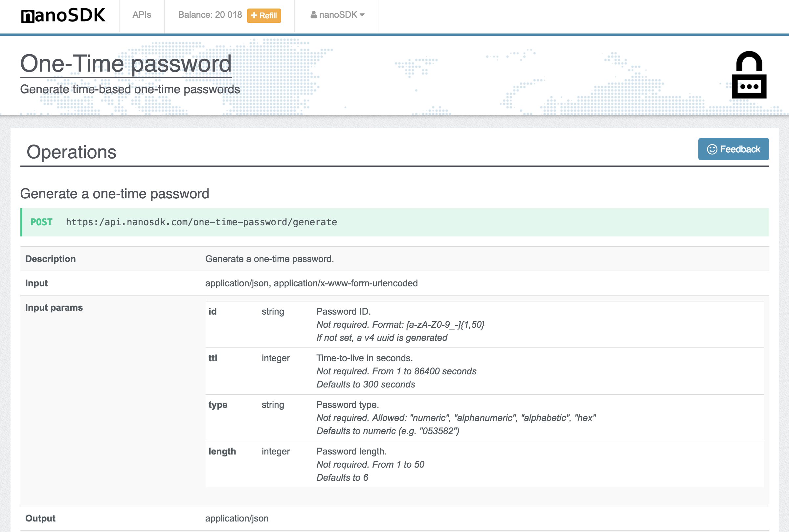Click the id parameter name
This screenshot has height=532, width=789.
click(213, 311)
